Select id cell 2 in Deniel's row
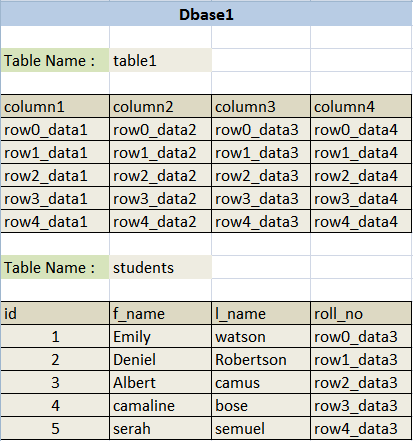This screenshot has height=441, width=413. [x=55, y=359]
